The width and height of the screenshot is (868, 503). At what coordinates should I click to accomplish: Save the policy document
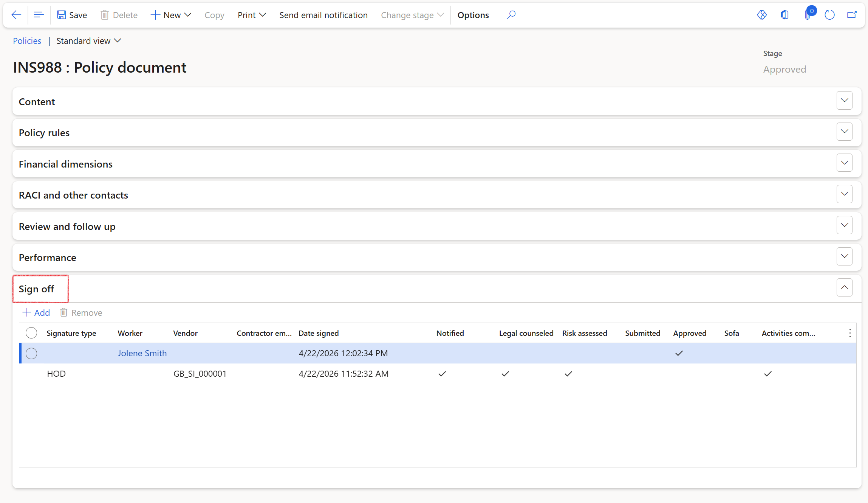[72, 15]
